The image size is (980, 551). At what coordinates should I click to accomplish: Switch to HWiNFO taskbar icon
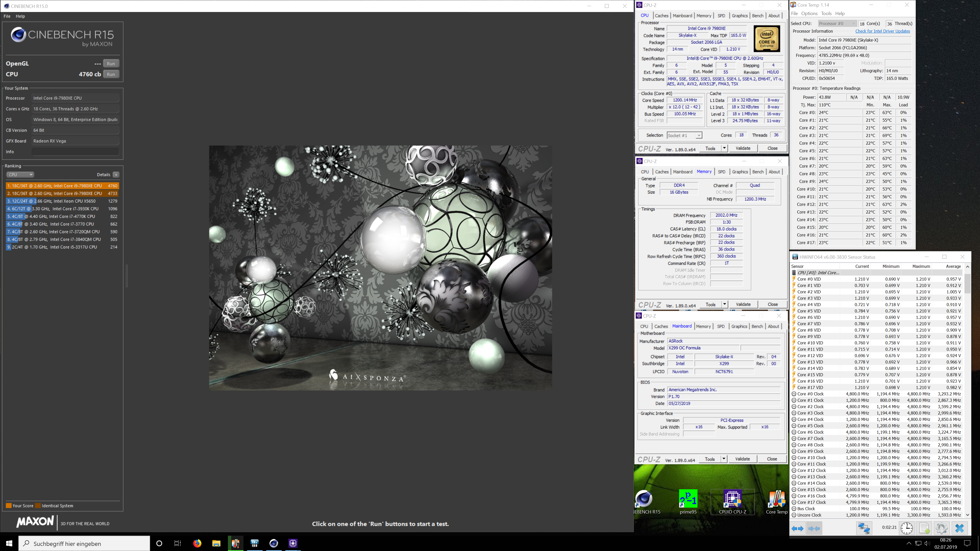coord(254,543)
